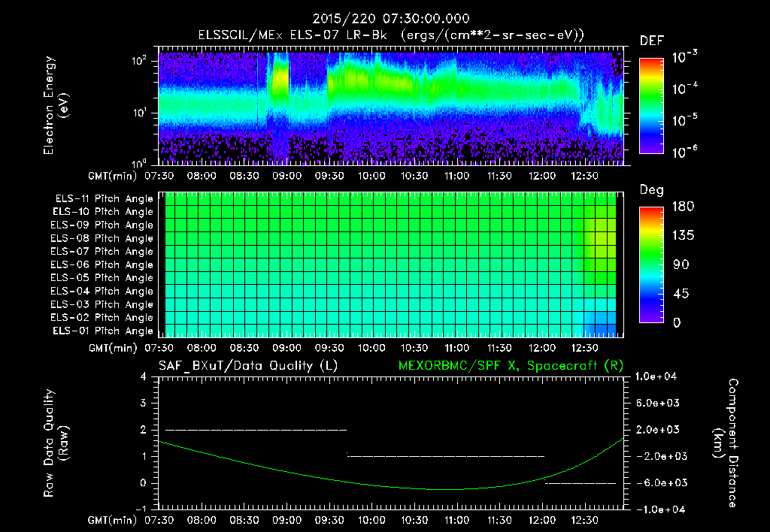Screen dimensions: 770x532
Task: Click the 4 tick on the Raw Data Quality axis
Action: 143,377
